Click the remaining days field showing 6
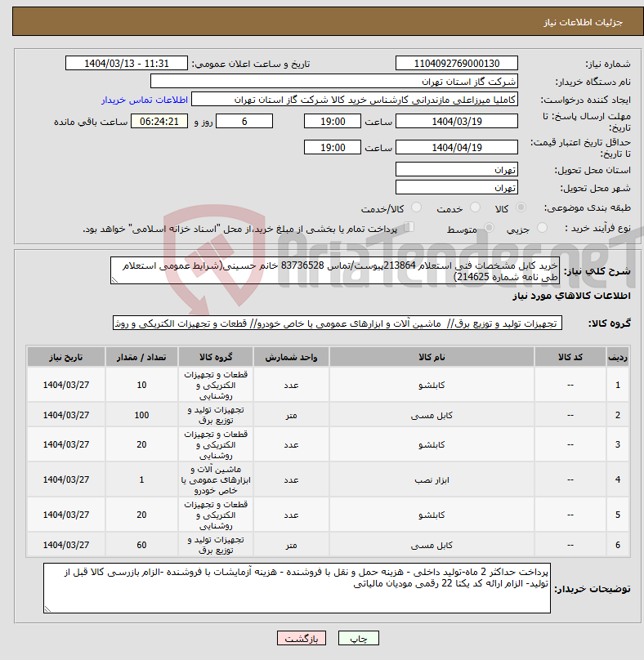This screenshot has height=660, width=644. 244,122
